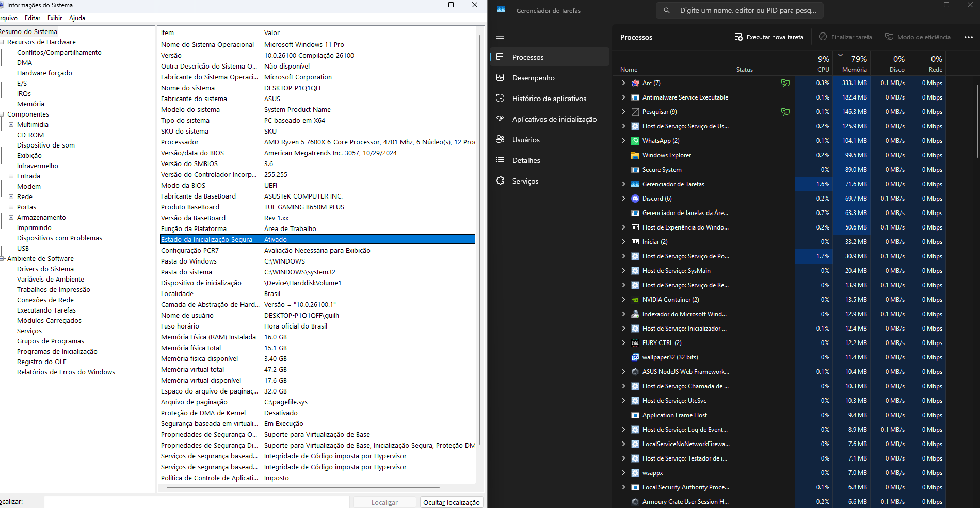The image size is (980, 508).
Task: Open the Exibir menu
Action: point(55,18)
